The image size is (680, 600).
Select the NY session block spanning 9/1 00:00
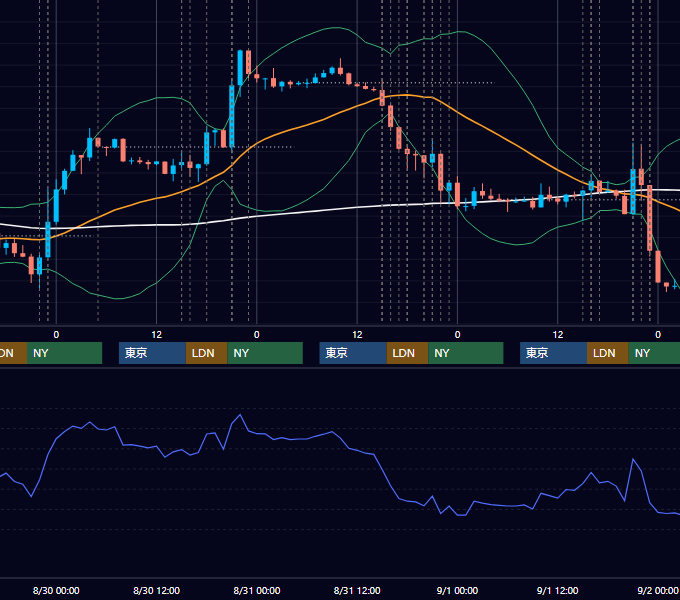tap(466, 353)
